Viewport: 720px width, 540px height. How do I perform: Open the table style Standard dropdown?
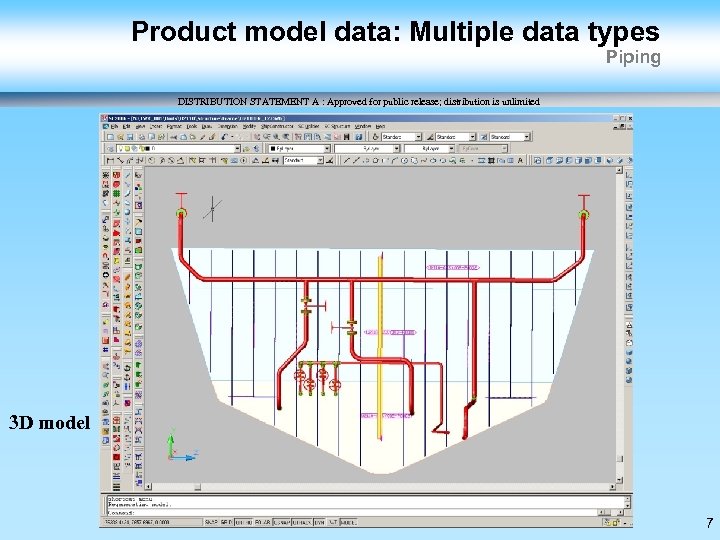point(527,137)
